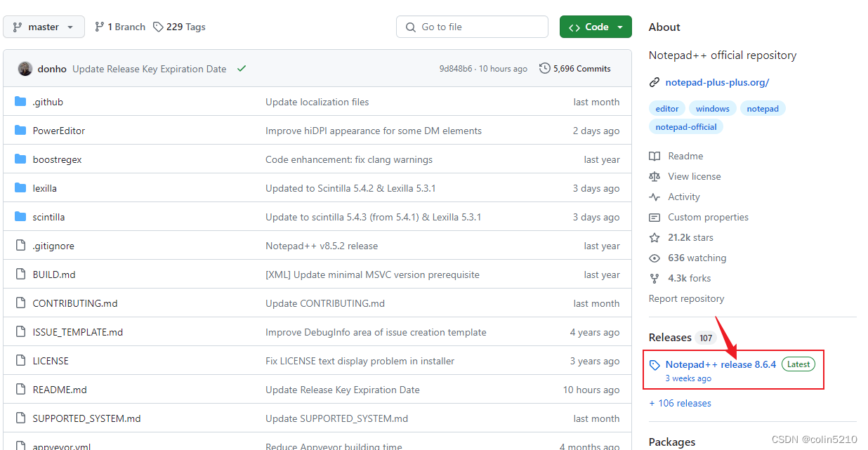View 4.3k forks link
The image size is (868, 450).
689,278
